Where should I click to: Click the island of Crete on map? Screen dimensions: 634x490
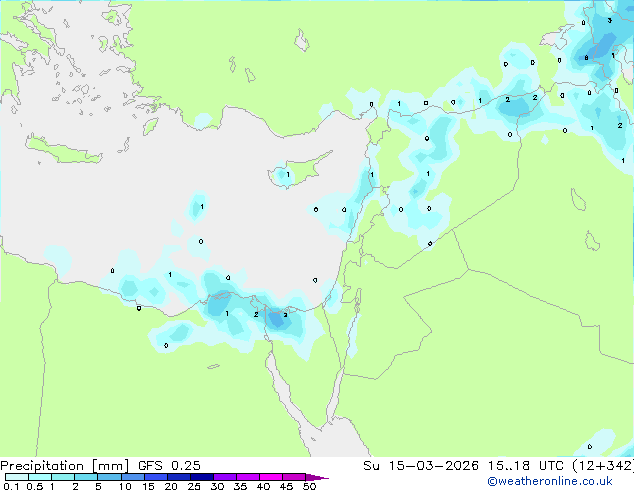64,150
